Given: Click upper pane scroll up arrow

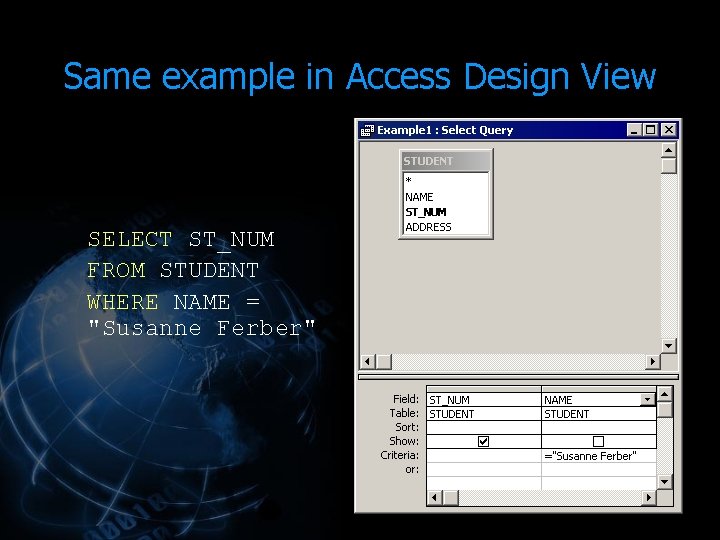Looking at the screenshot, I should coord(669,150).
